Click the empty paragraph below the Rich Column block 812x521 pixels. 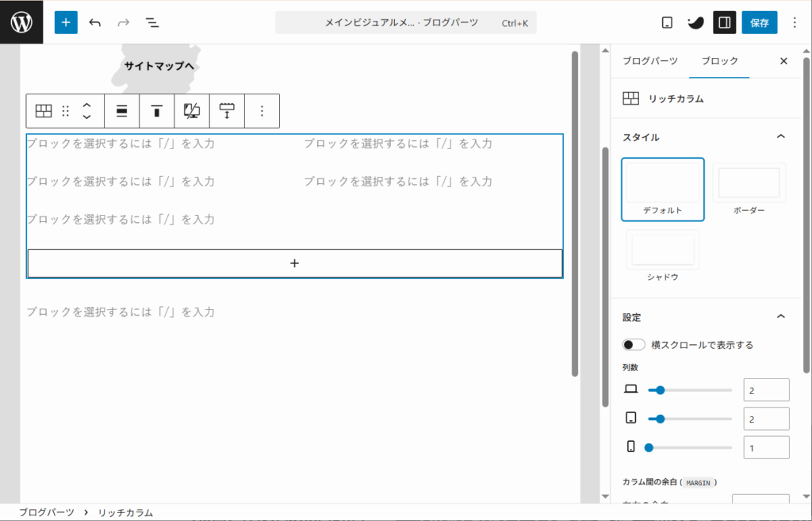click(x=121, y=312)
